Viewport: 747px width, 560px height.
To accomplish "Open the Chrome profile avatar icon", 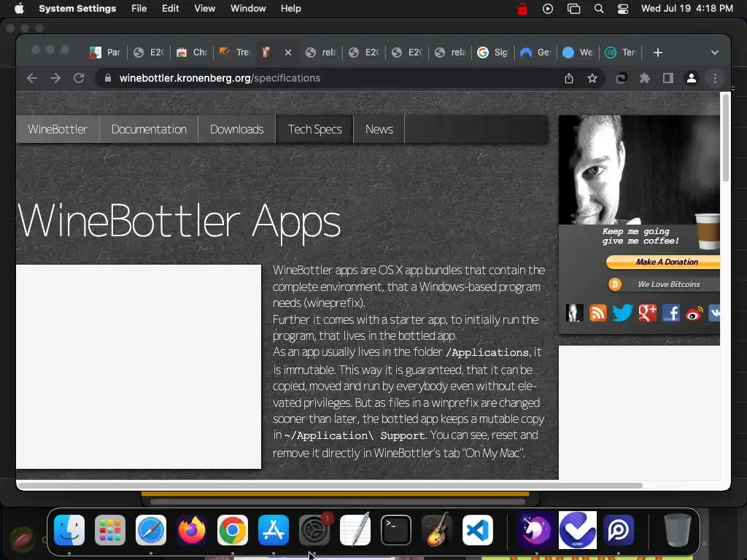I will [x=692, y=78].
